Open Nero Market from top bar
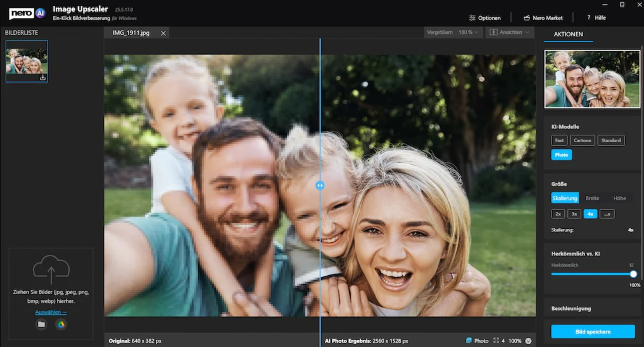The width and height of the screenshot is (644, 347). (x=543, y=18)
